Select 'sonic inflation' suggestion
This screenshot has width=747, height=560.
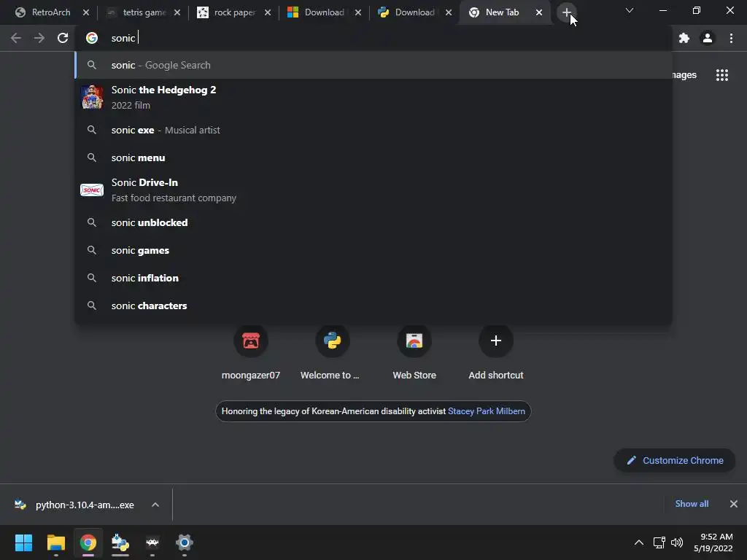(373, 278)
